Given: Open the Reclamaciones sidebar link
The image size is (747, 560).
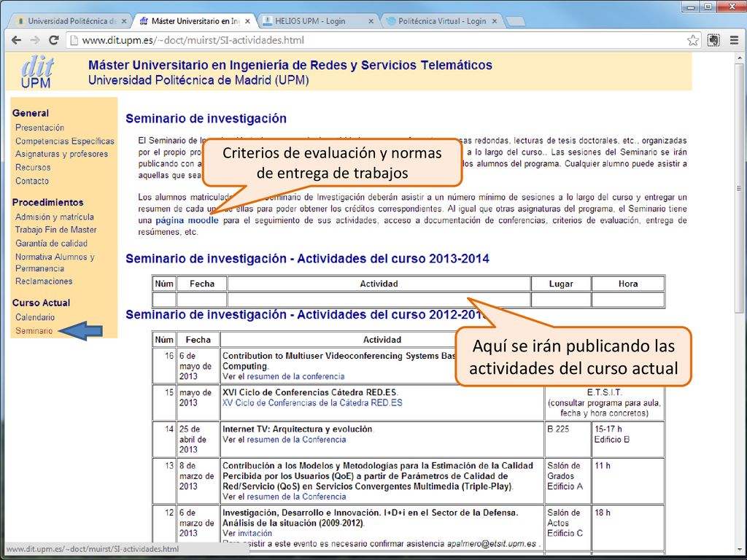Looking at the screenshot, I should tap(44, 281).
